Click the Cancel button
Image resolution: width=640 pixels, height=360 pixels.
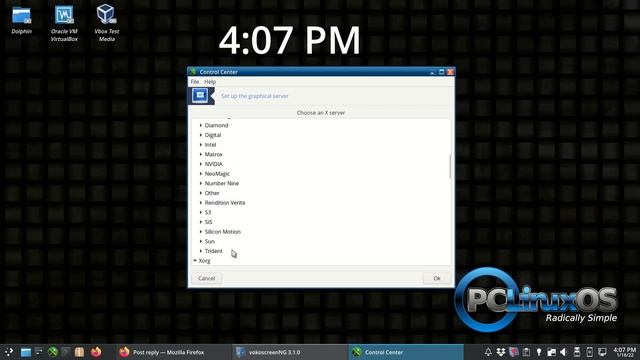pyautogui.click(x=207, y=278)
